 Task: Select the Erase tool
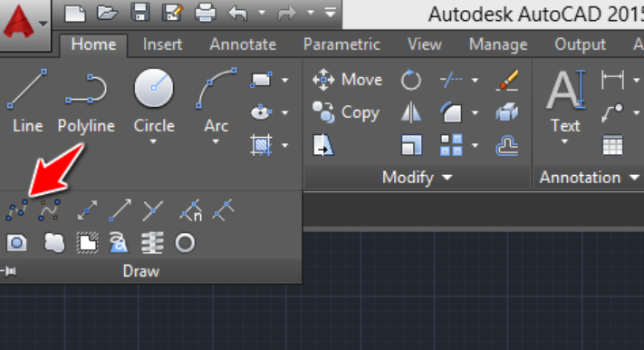[x=507, y=80]
